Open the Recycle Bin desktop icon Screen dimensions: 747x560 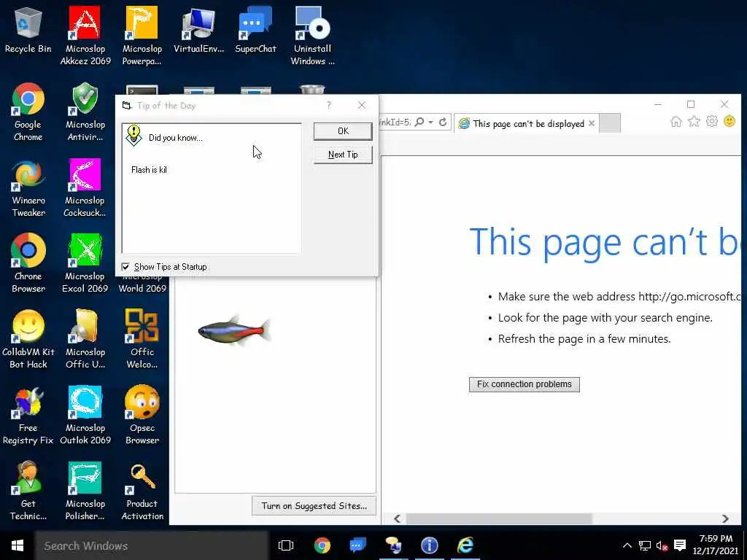pos(28,29)
